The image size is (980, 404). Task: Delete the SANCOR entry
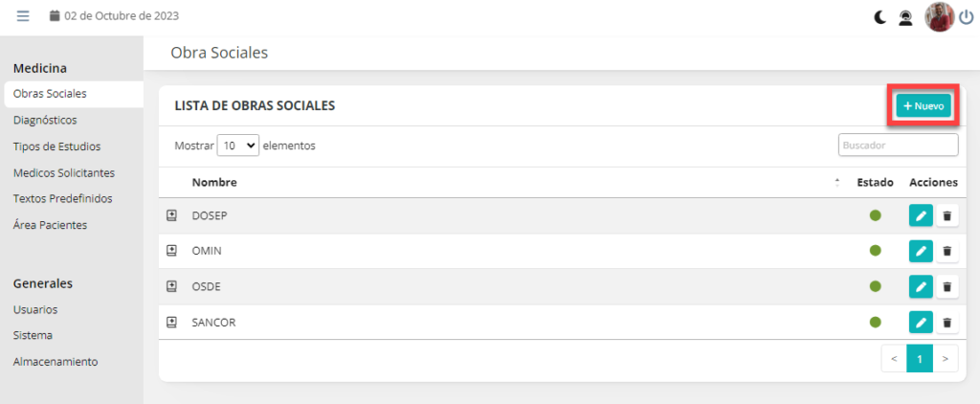[947, 323]
